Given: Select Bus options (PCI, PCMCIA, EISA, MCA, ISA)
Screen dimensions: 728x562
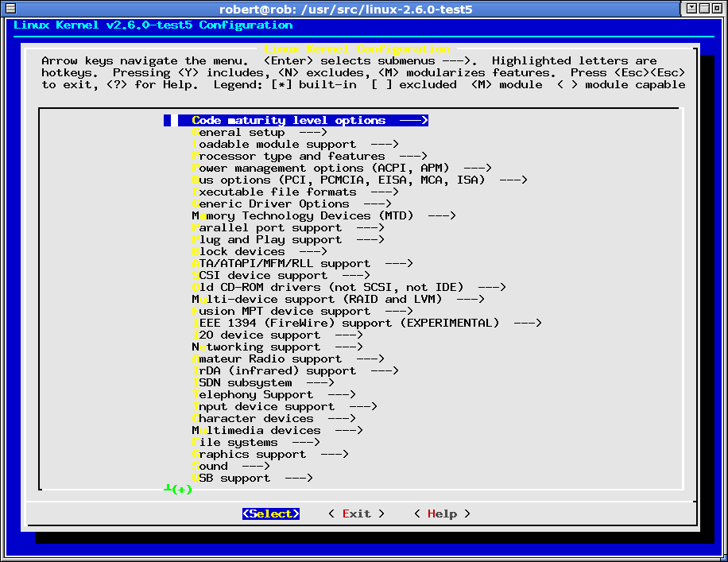Looking at the screenshot, I should (x=360, y=180).
